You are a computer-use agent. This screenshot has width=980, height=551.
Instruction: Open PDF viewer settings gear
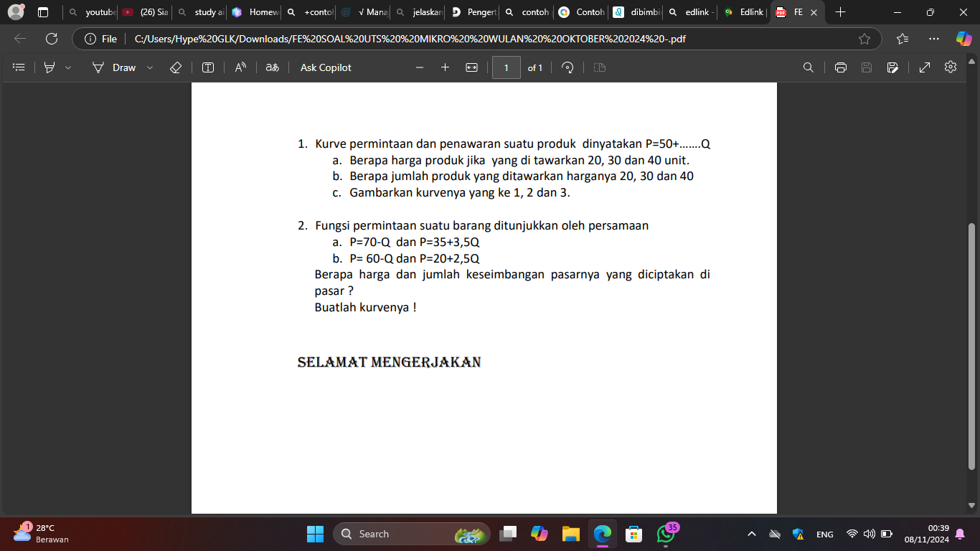pos(951,67)
